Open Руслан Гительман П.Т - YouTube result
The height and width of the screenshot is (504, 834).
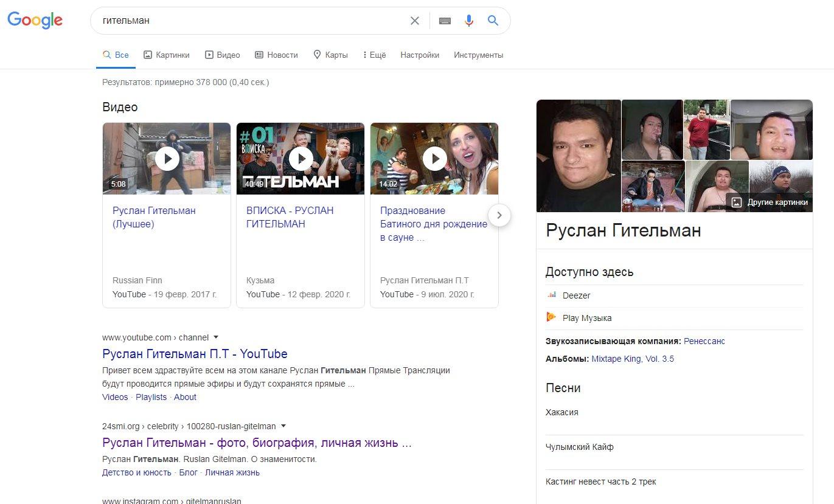[x=195, y=354]
